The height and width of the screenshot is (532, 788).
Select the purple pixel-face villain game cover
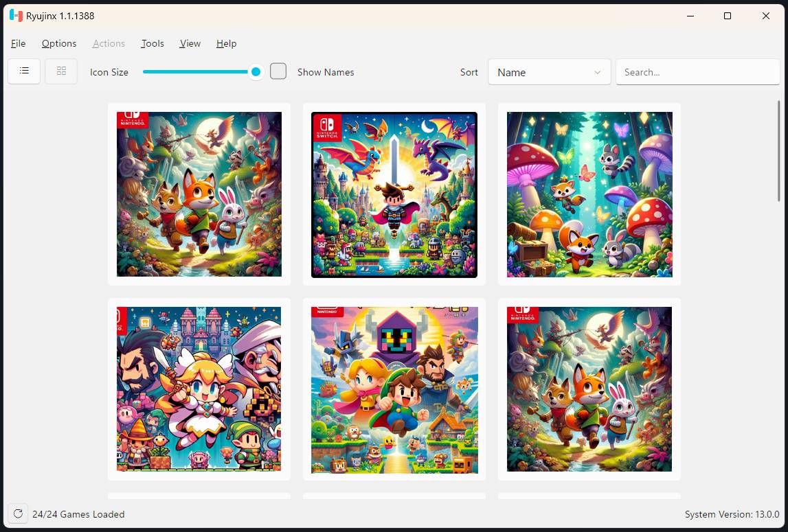tap(394, 390)
